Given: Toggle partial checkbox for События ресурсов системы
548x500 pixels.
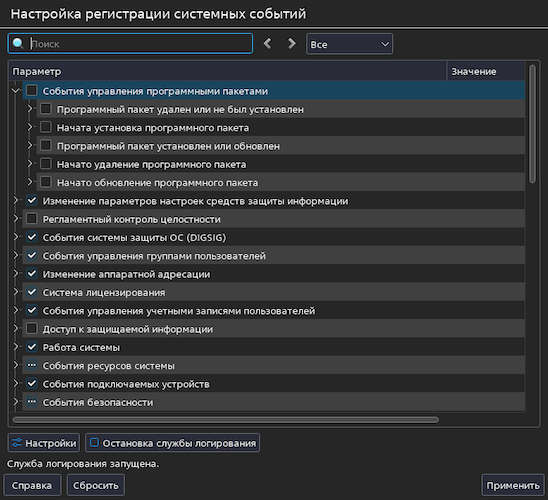Looking at the screenshot, I should click(32, 365).
